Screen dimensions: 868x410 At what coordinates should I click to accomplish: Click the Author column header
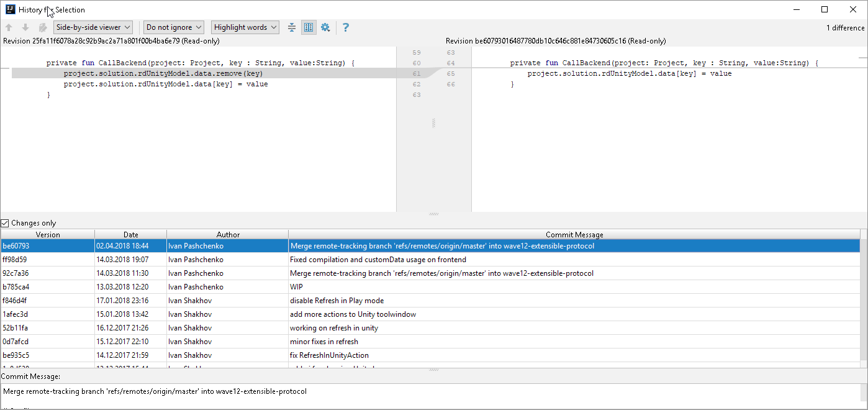click(x=228, y=234)
